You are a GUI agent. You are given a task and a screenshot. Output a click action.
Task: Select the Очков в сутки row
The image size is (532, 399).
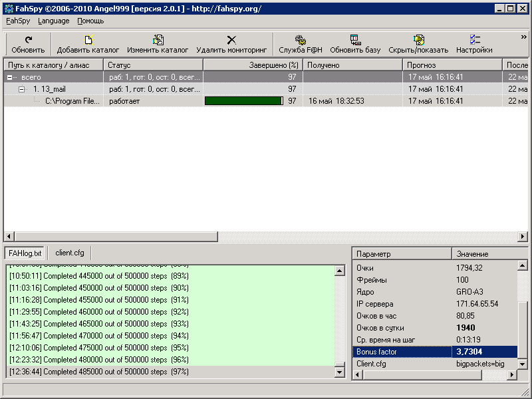(435, 328)
